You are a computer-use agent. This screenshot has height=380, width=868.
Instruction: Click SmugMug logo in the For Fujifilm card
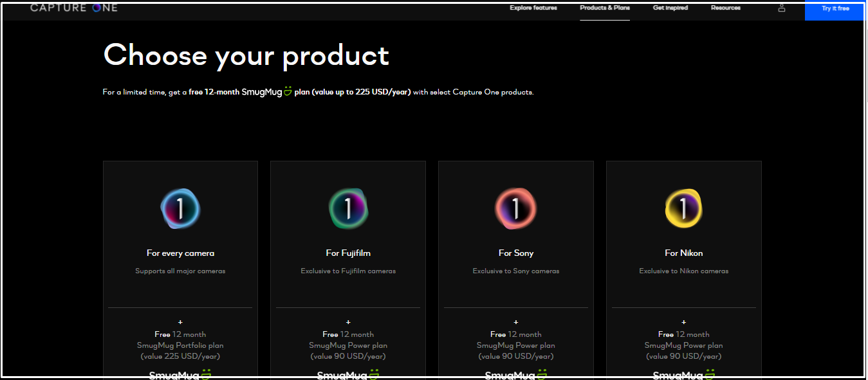[348, 374]
